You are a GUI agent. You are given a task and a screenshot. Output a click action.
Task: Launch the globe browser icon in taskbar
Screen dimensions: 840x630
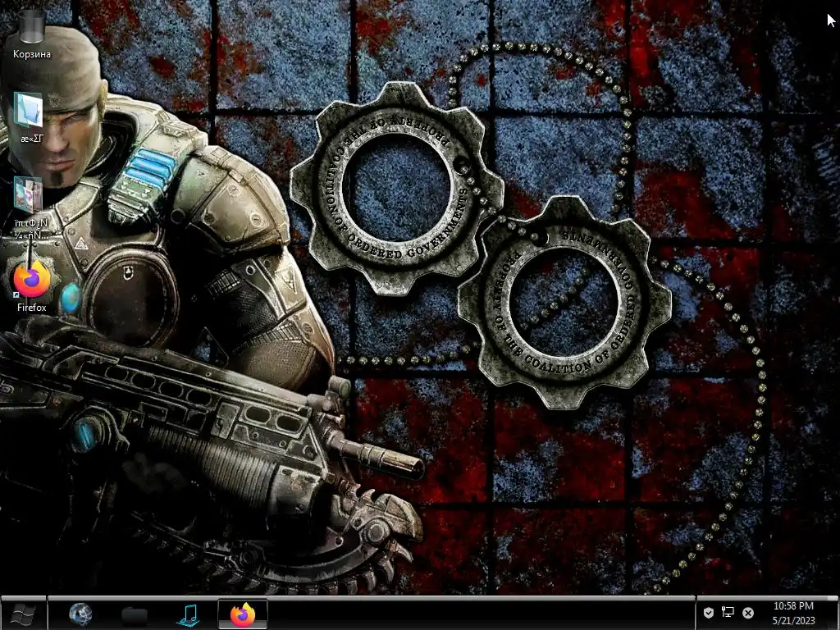pos(80,614)
